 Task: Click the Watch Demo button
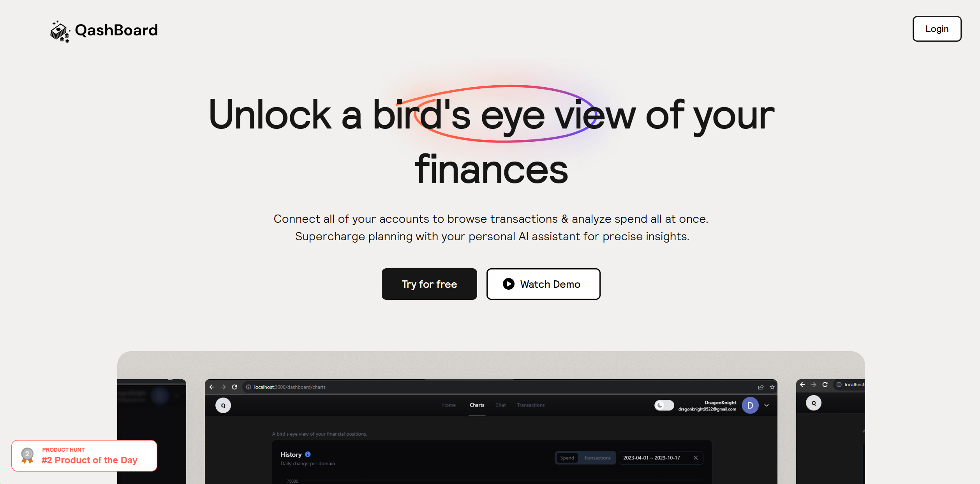pyautogui.click(x=543, y=284)
